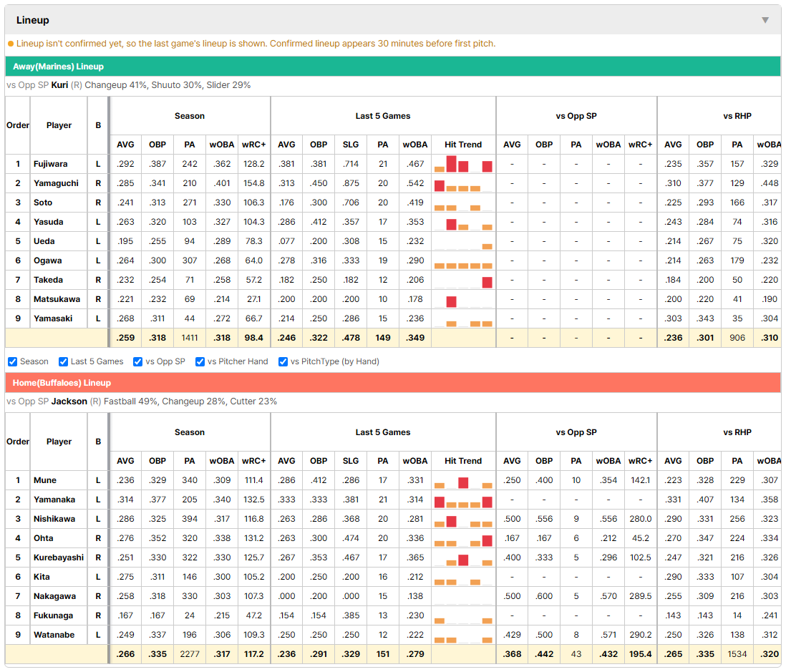Click Fujiwara's hit trend bar chart
Image resolution: width=786 pixels, height=672 pixels.
click(x=463, y=164)
